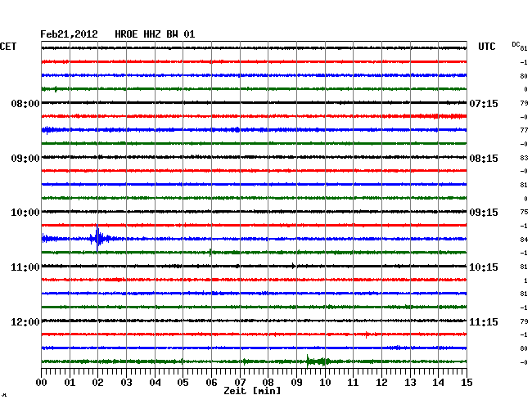The image size is (532, 404).
Task: Select the 10:00 CET time label
Action: click(x=25, y=213)
